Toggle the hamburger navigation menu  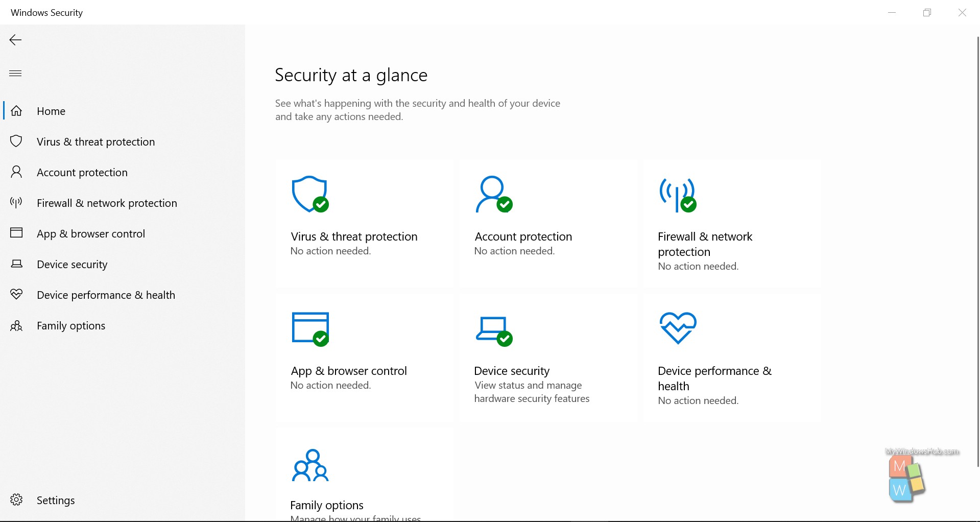(15, 73)
